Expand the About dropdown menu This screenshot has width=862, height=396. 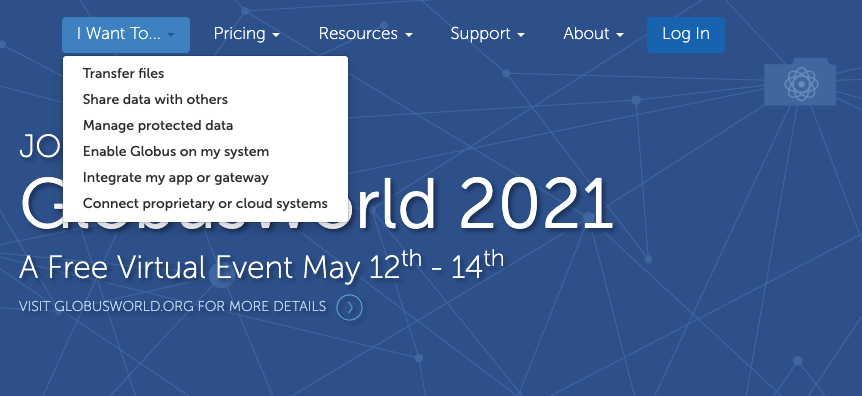coord(593,35)
